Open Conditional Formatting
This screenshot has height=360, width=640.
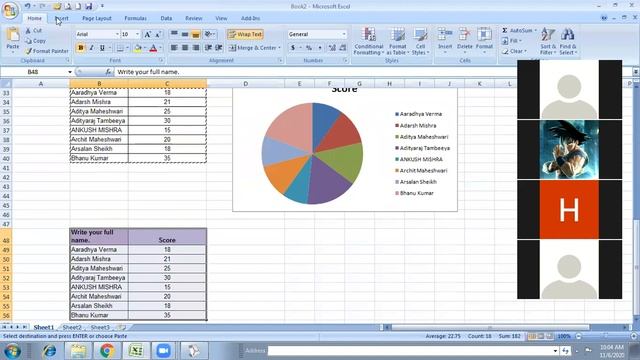point(369,41)
